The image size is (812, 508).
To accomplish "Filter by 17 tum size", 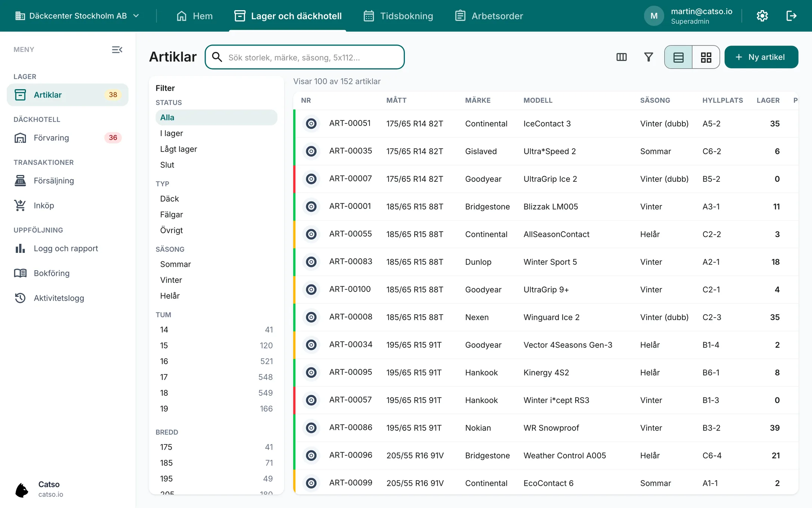I will (217, 377).
